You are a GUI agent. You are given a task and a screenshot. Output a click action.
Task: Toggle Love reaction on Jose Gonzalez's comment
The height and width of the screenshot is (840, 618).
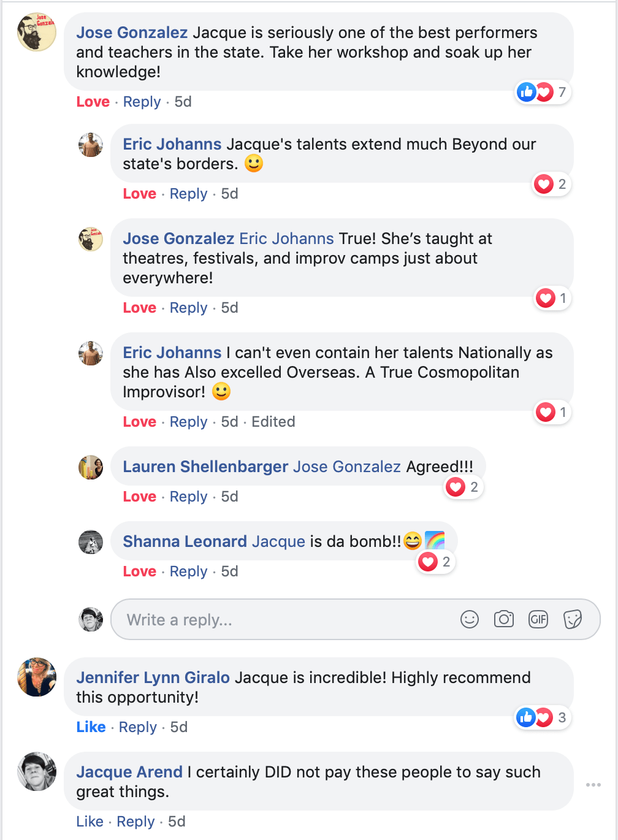pyautogui.click(x=93, y=102)
